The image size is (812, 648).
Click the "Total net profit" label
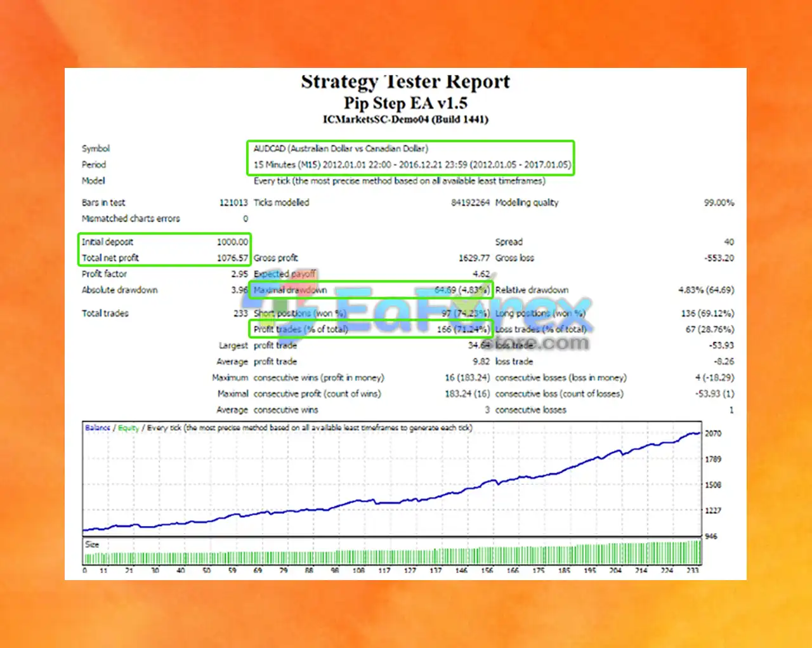click(x=110, y=258)
